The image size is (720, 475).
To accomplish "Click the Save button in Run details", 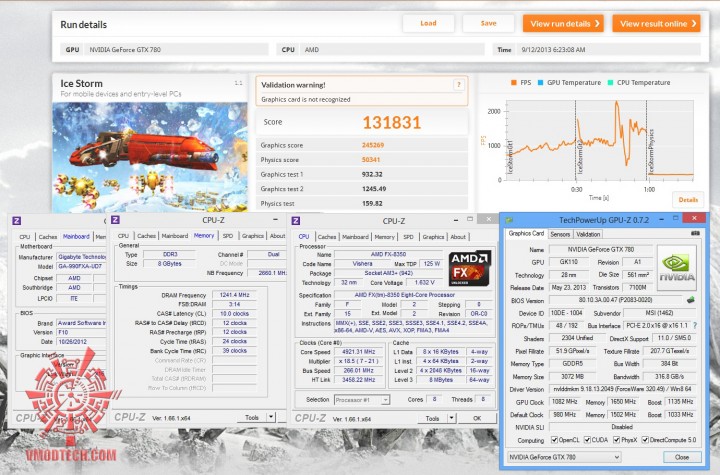I will coord(488,23).
